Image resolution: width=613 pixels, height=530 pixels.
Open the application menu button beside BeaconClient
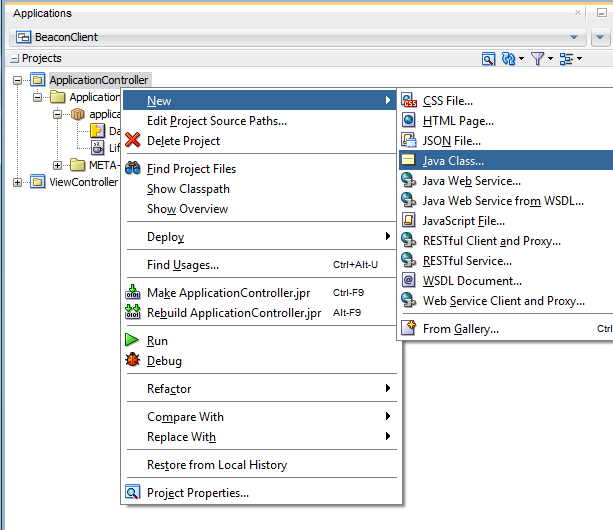600,37
